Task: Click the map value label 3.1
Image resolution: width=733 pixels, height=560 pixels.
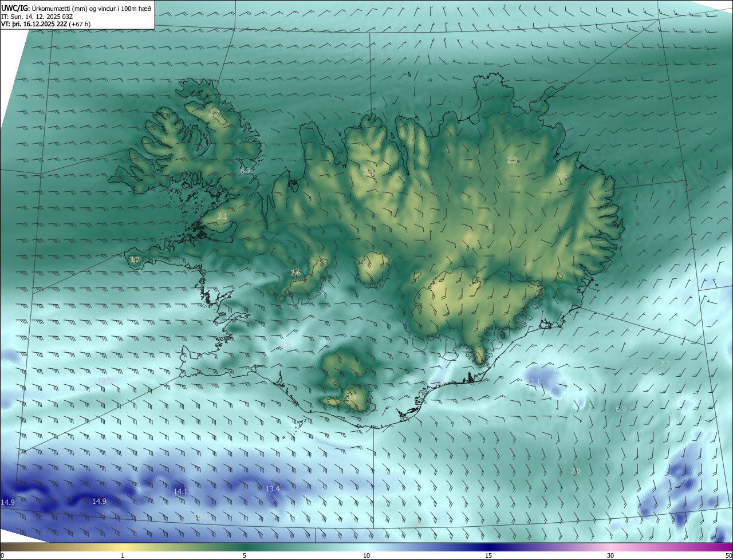Action: (223, 216)
